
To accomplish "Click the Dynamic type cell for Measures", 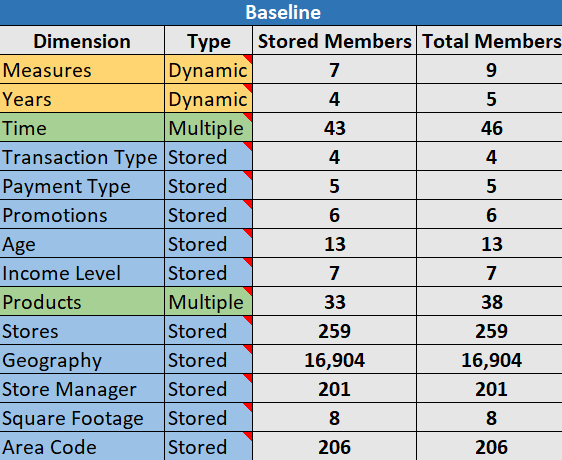I will pos(209,70).
